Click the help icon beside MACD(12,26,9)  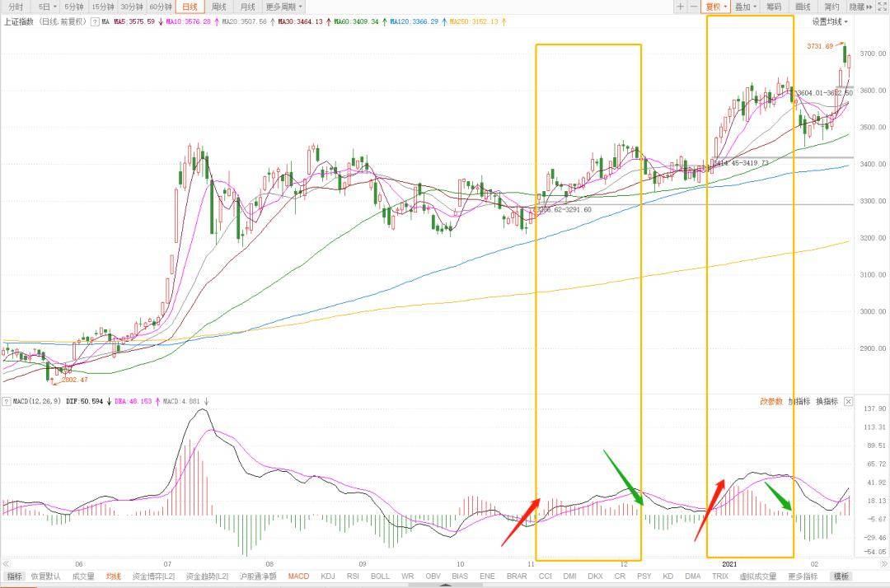[7, 401]
